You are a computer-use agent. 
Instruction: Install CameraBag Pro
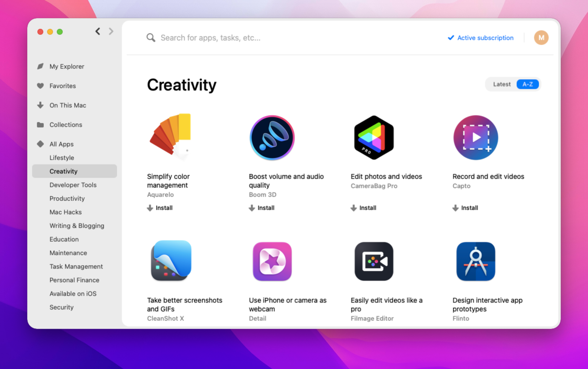[363, 208]
